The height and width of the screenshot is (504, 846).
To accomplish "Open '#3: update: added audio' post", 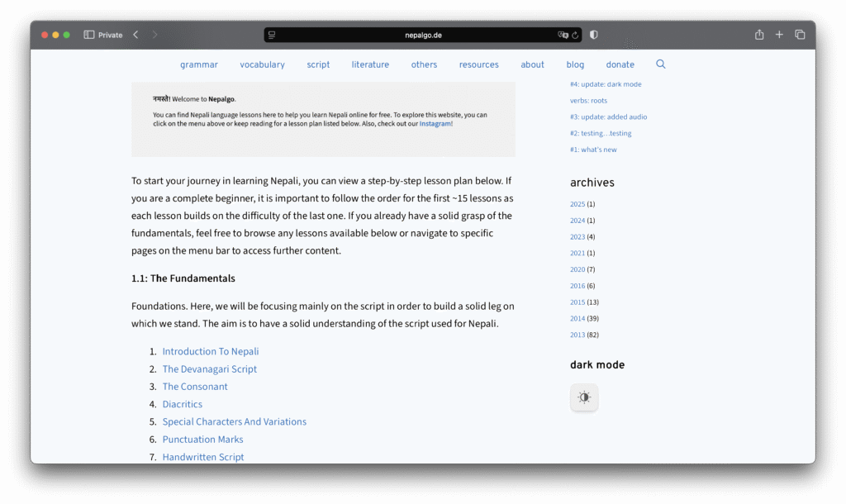I will [x=608, y=116].
